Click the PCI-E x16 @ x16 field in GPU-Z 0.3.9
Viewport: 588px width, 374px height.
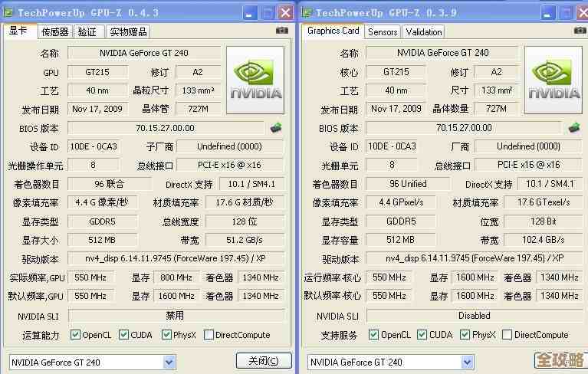click(528, 165)
